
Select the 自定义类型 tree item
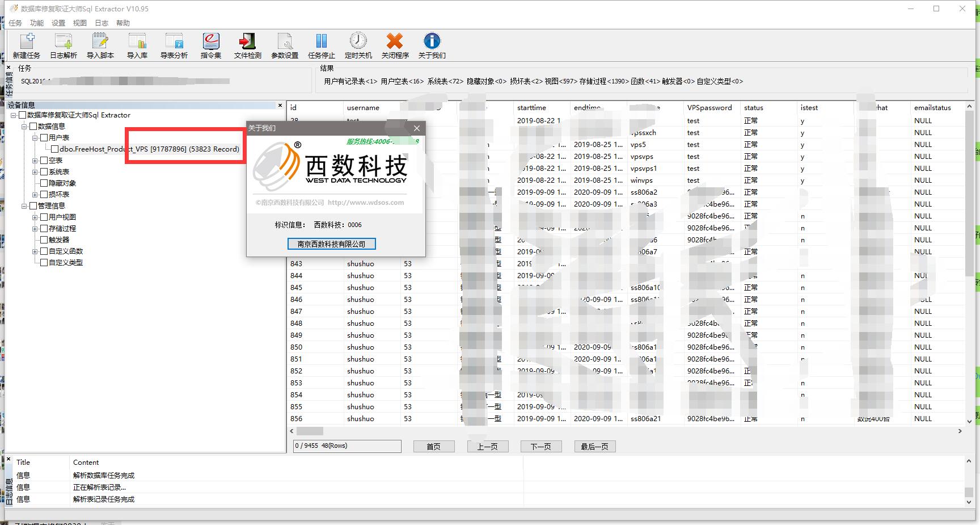tap(66, 263)
